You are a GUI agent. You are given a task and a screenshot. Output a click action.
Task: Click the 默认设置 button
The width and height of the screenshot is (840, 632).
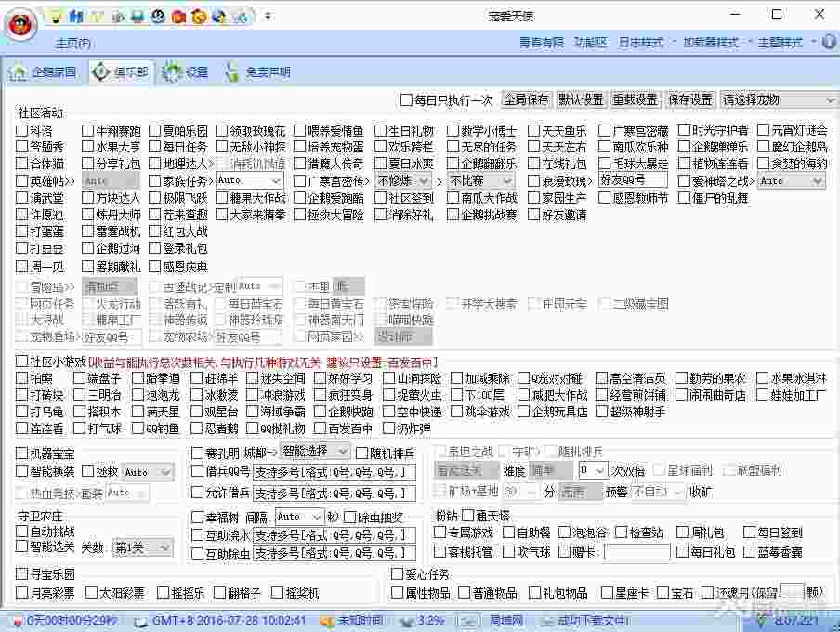(x=581, y=99)
